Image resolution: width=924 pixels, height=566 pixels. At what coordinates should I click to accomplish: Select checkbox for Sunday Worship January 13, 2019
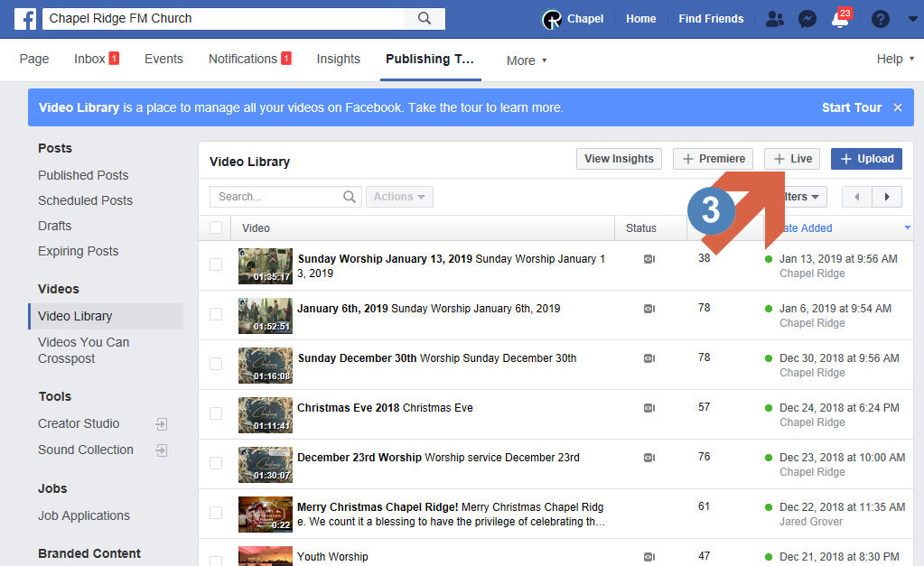point(216,264)
